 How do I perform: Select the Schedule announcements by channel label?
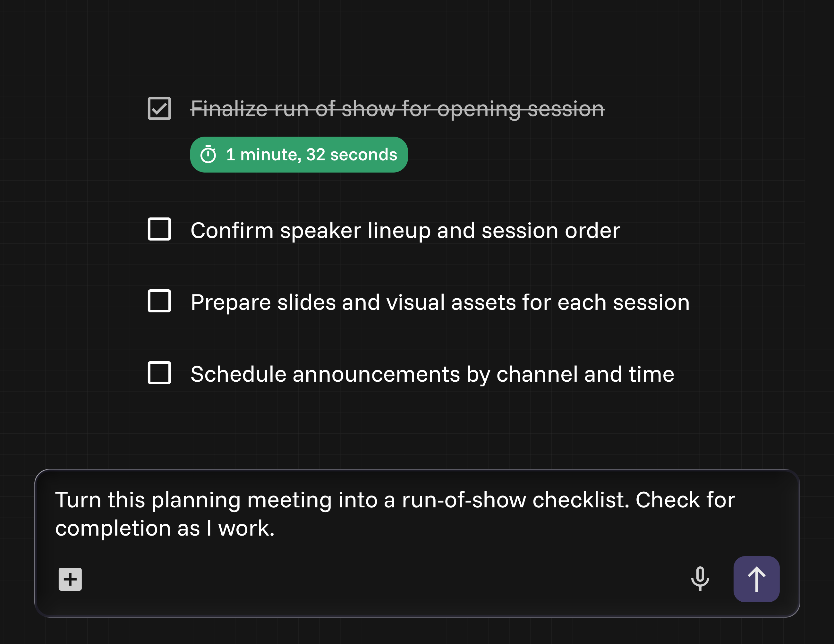tap(432, 374)
